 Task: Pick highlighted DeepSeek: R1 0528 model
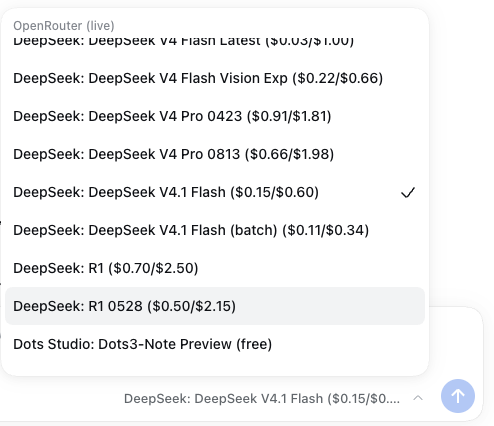pos(215,306)
